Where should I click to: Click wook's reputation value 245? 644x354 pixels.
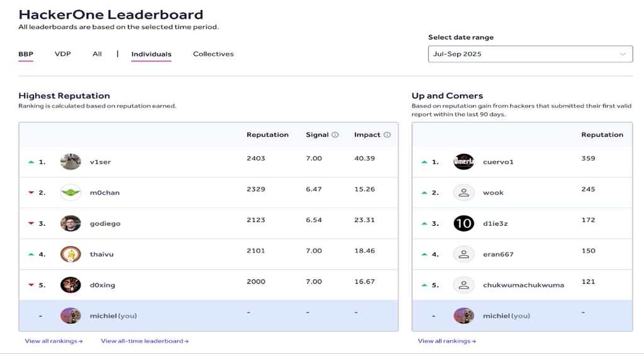[588, 189]
